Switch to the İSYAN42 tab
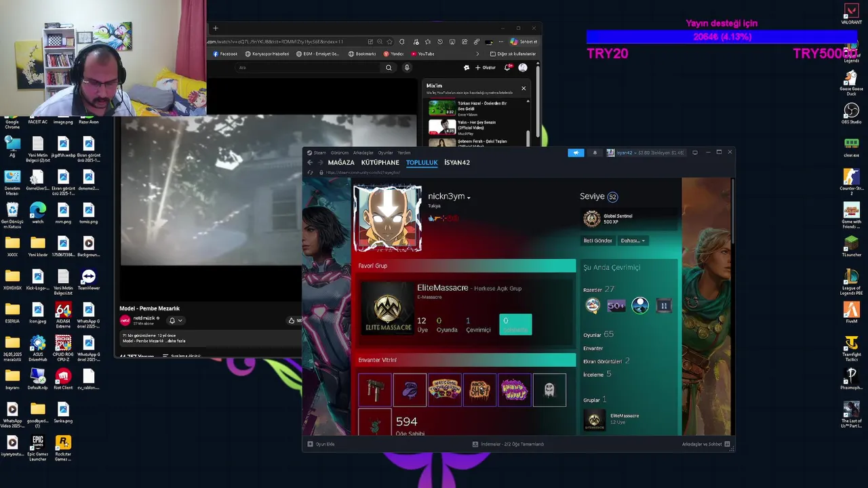 (457, 163)
